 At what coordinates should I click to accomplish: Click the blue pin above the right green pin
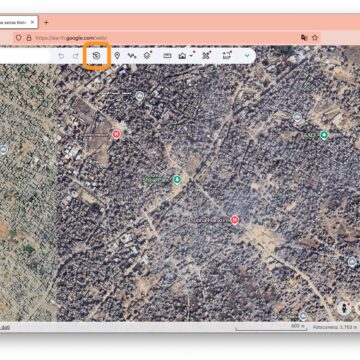[297, 117]
